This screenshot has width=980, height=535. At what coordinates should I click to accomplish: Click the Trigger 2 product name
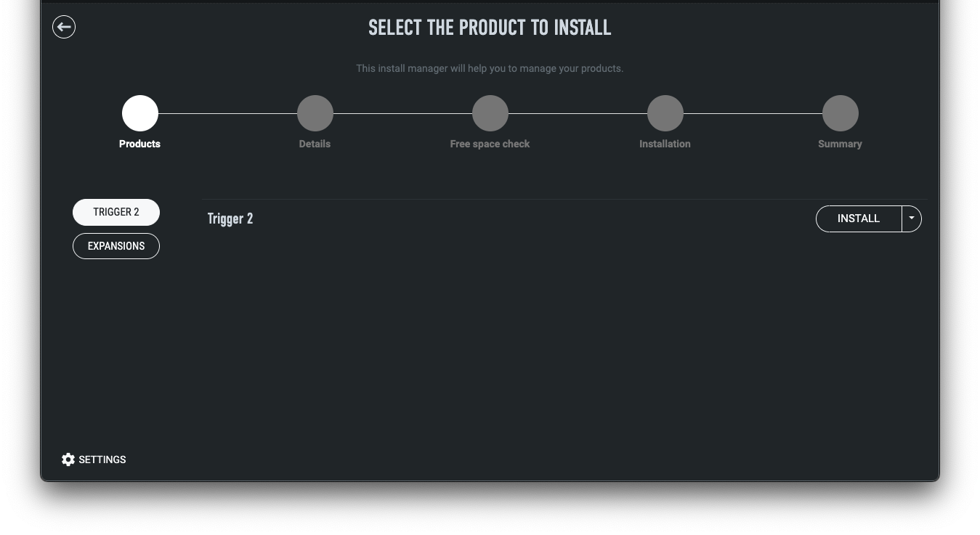(x=230, y=219)
